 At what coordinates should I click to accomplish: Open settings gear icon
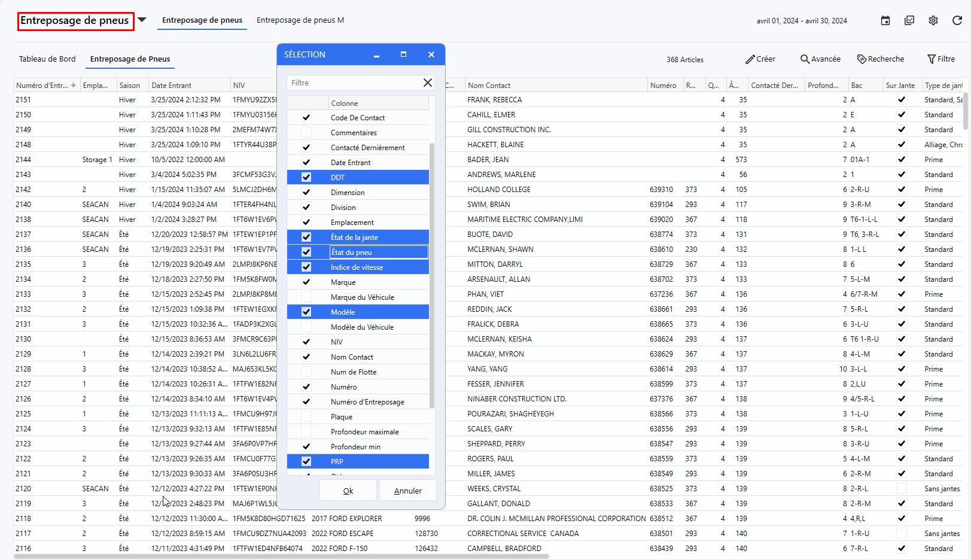pyautogui.click(x=933, y=20)
